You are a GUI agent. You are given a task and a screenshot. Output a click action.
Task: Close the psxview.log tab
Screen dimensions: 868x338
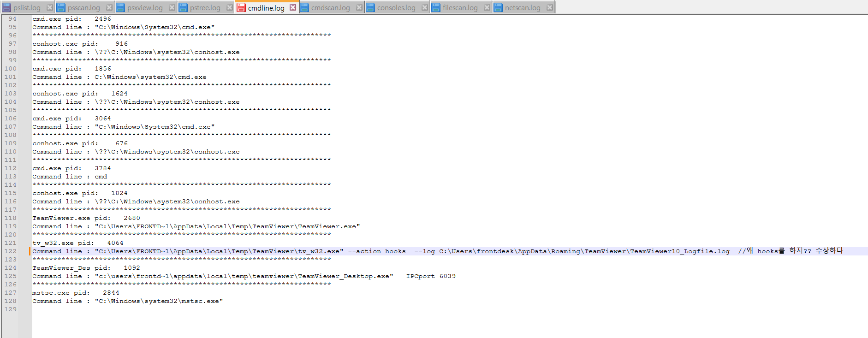(172, 7)
